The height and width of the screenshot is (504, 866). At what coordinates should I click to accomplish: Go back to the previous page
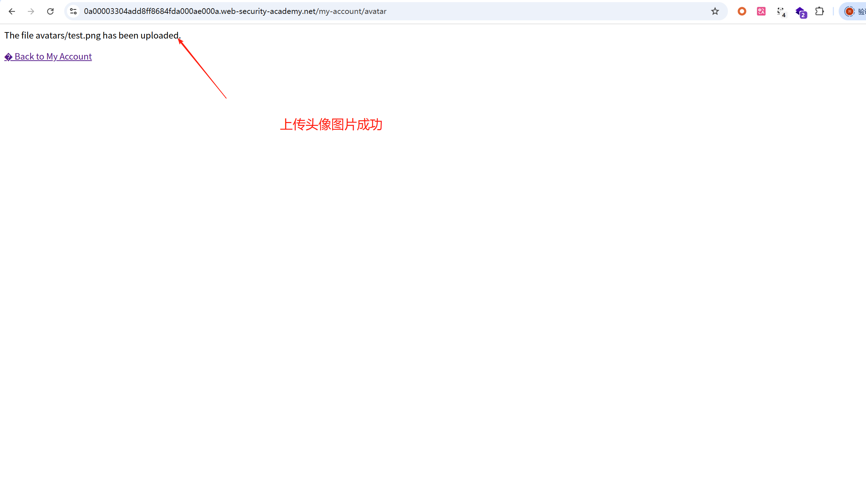pyautogui.click(x=12, y=11)
